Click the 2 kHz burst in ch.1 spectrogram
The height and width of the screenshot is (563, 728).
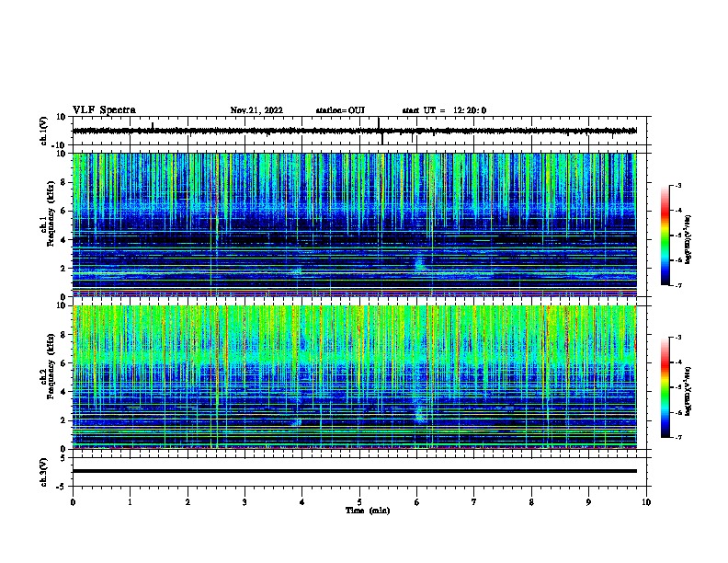point(419,263)
